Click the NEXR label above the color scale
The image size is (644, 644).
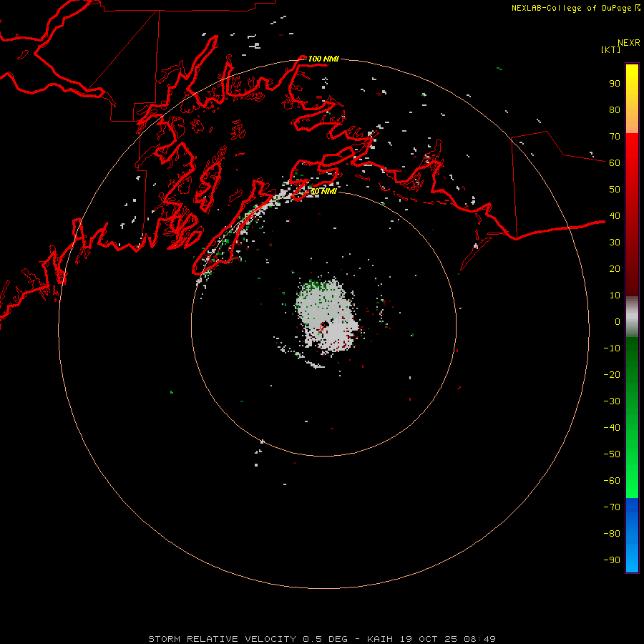(x=628, y=43)
